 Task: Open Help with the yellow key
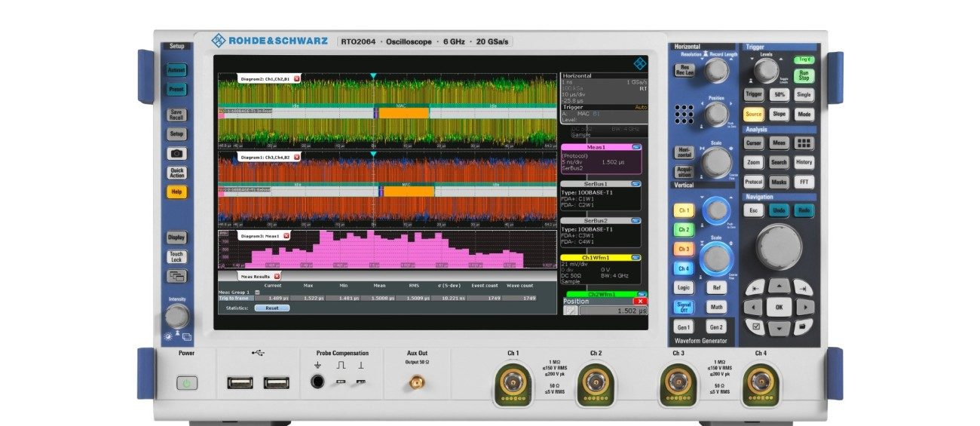click(176, 192)
